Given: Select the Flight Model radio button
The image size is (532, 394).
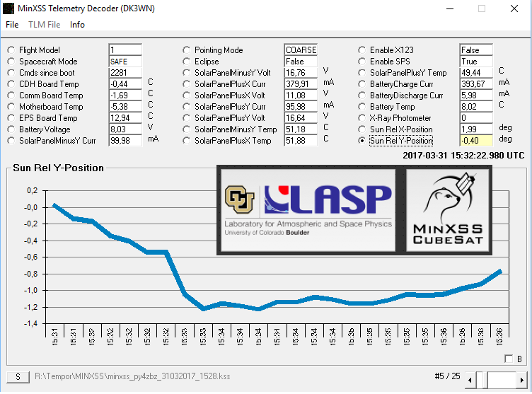Looking at the screenshot, I should (11, 50).
